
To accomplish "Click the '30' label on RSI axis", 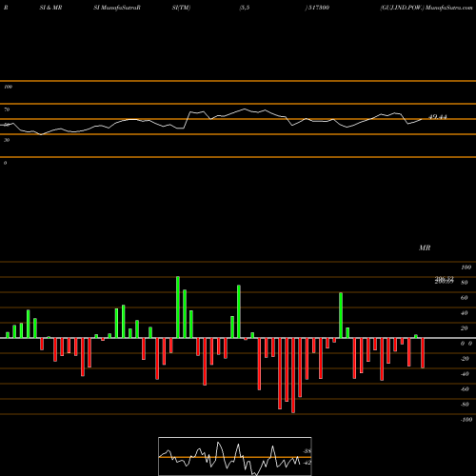I will pos(7,140).
